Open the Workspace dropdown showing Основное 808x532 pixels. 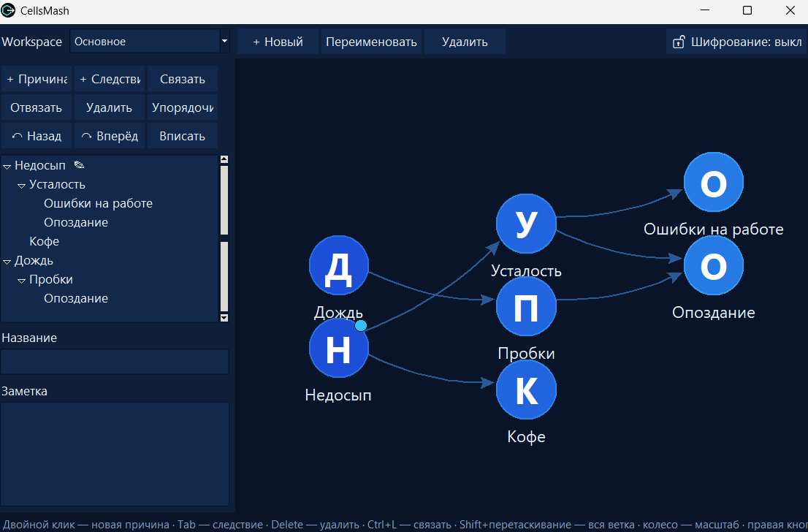(150, 41)
